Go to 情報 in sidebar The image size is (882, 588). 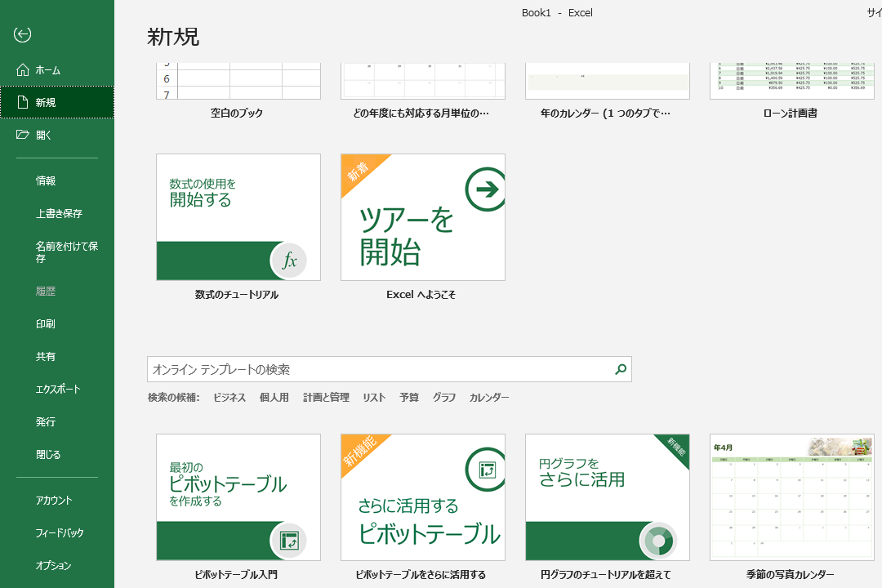(x=57, y=180)
